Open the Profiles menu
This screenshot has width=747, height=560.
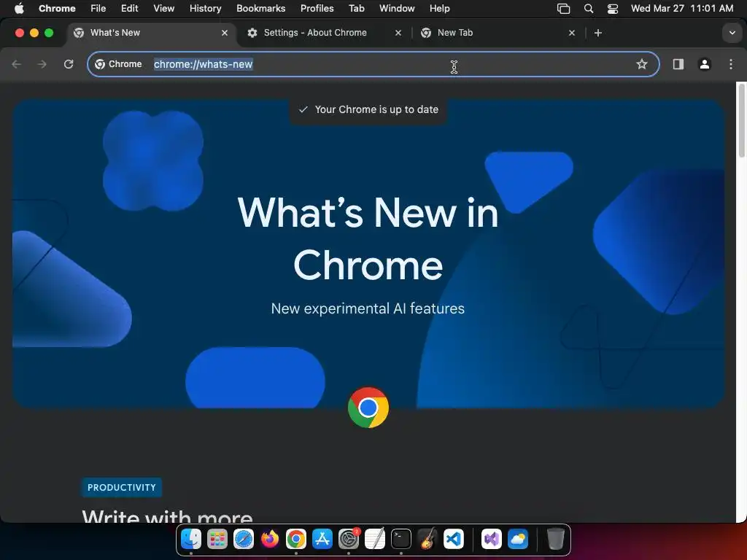point(317,9)
